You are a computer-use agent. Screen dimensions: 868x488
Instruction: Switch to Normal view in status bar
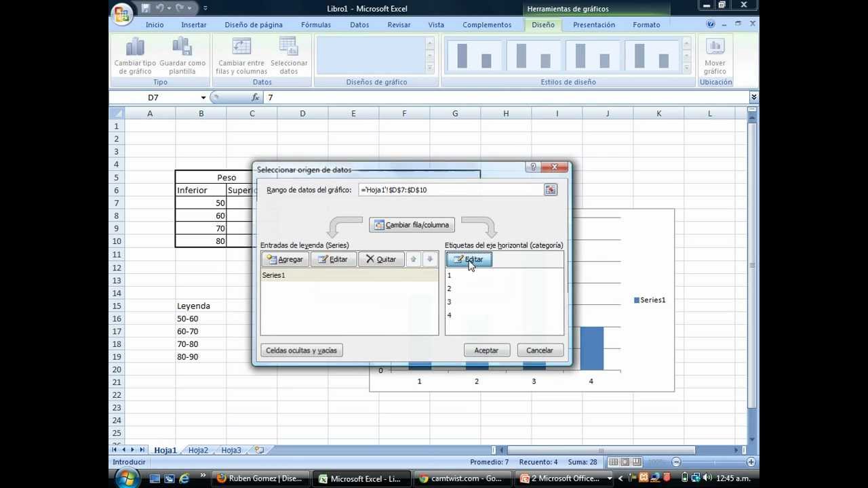613,462
